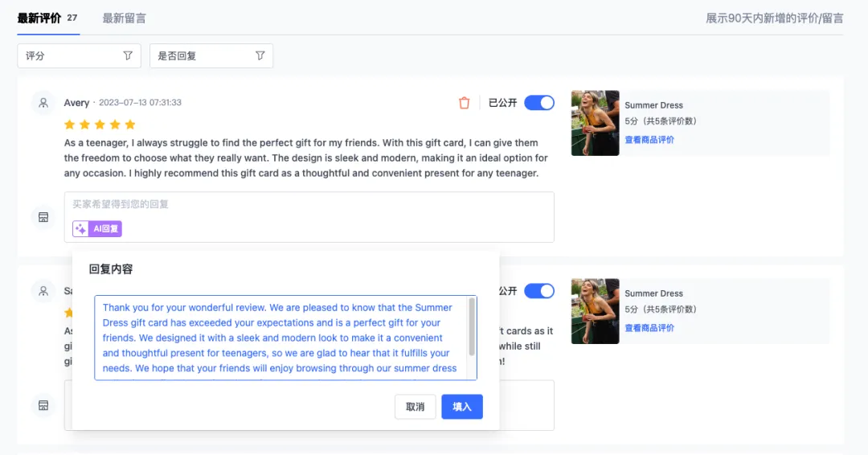Click the 已公开 label on Avery's review
This screenshot has height=455, width=868.
(502, 103)
